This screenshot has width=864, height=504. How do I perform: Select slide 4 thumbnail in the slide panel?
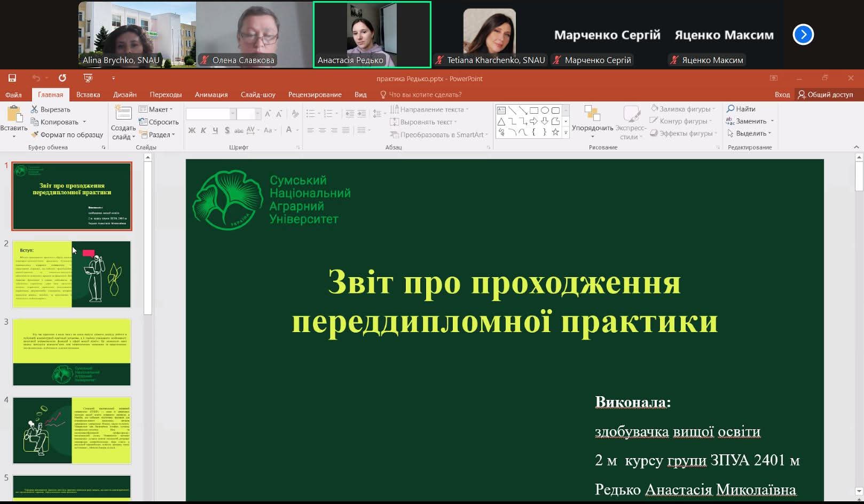[72, 430]
